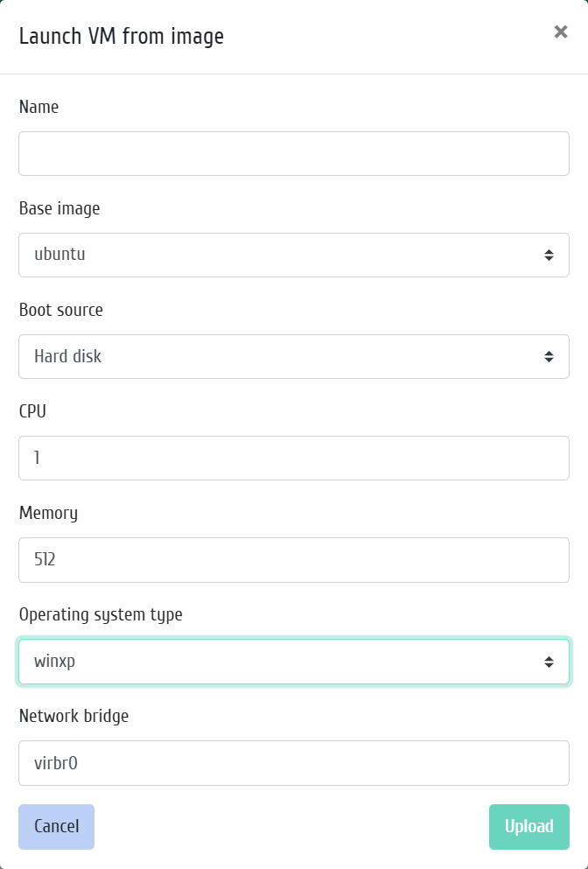Image resolution: width=588 pixels, height=869 pixels.
Task: Click the up-down arrow icon of Boot source
Action: tap(549, 356)
